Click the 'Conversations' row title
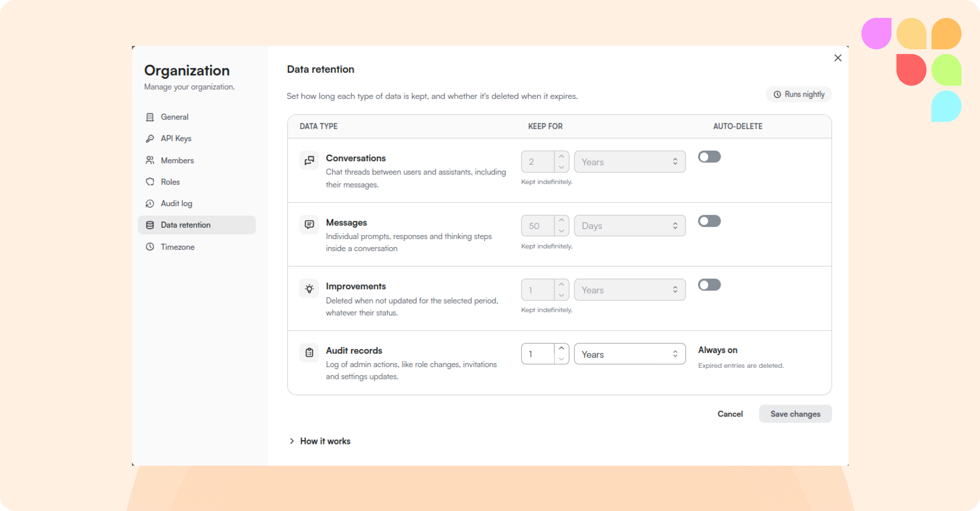This screenshot has width=980, height=511. pos(356,158)
